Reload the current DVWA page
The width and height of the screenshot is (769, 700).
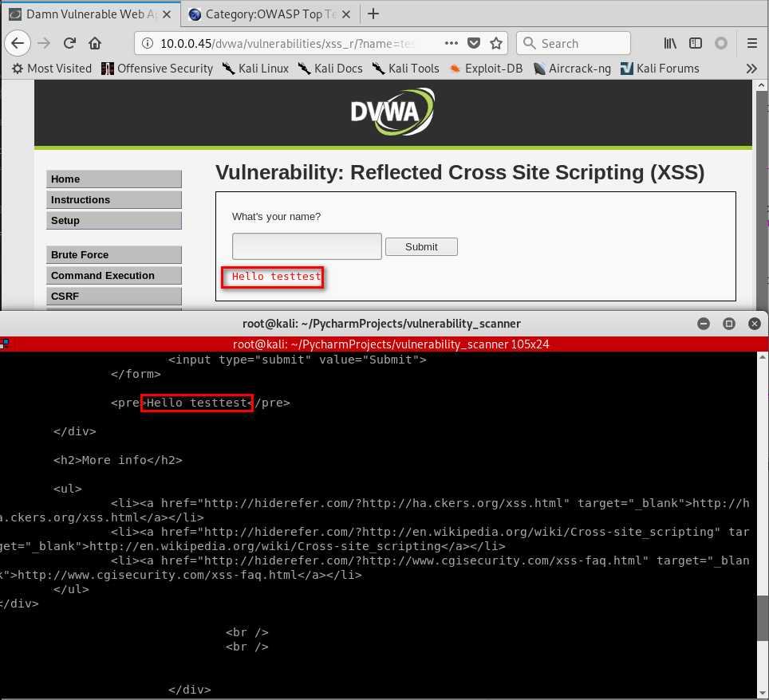coord(69,43)
